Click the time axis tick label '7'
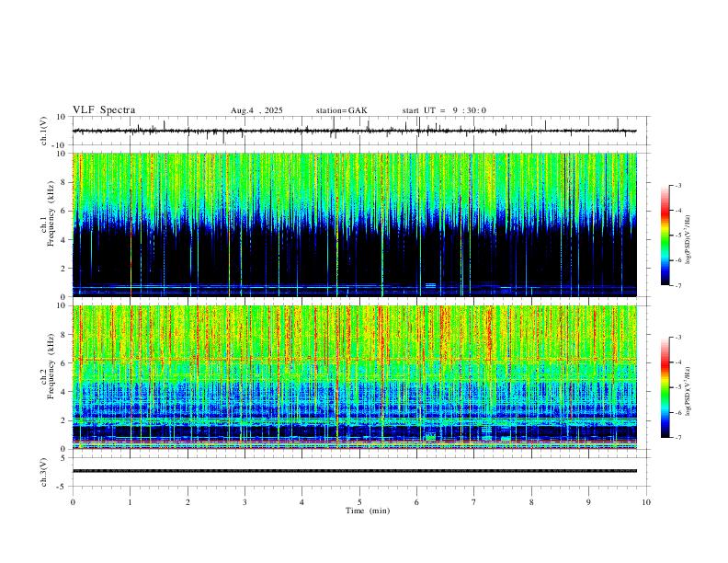Viewport: 728px width, 563px height. point(474,502)
